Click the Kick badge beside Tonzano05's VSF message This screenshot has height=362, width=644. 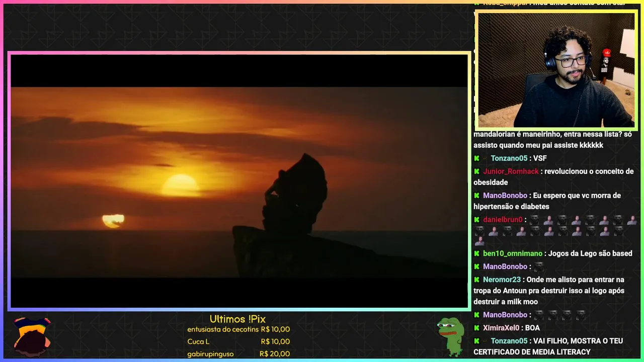tap(476, 158)
